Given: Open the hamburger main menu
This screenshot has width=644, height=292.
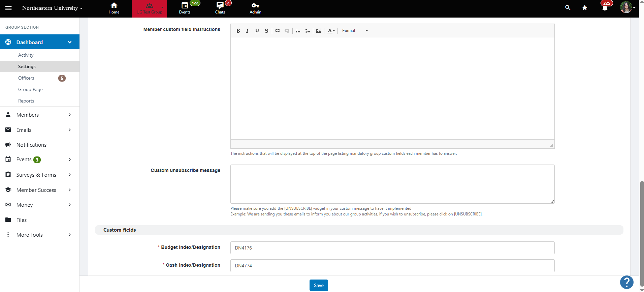Looking at the screenshot, I should coord(8,8).
